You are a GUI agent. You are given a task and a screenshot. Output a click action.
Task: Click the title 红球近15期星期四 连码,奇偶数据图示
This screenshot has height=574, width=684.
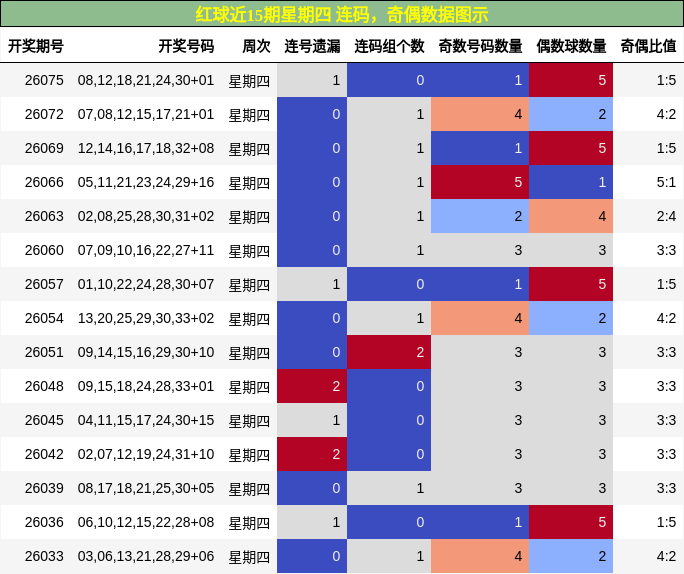click(x=342, y=14)
